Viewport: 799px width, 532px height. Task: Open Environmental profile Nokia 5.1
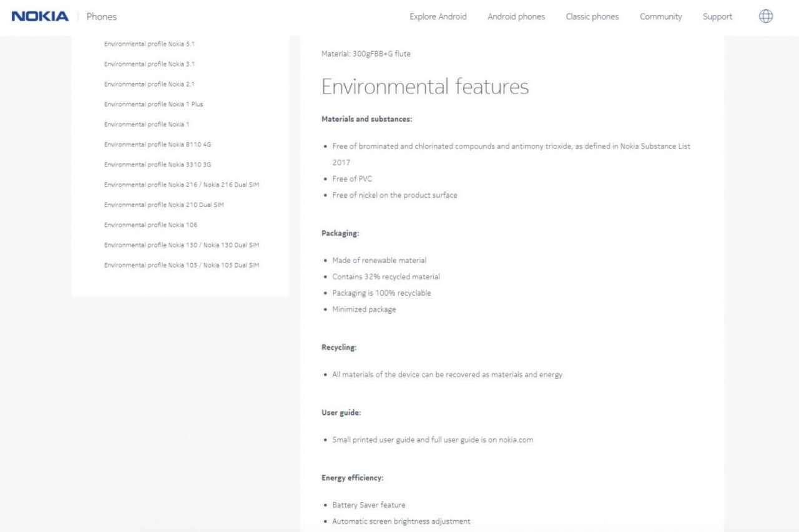(x=149, y=44)
